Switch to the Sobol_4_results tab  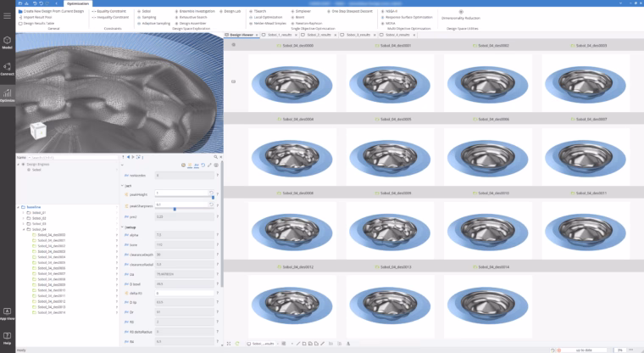[397, 35]
